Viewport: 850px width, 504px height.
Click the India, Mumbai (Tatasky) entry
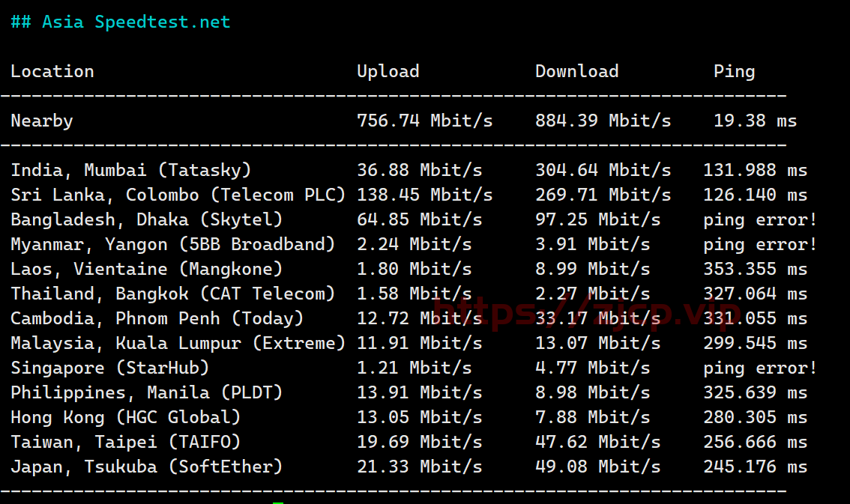click(130, 170)
